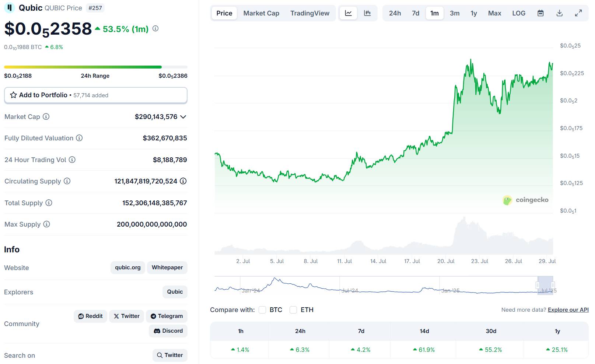
Task: Open info icon next to 121,847,819,720,524 value
Action: pos(183,181)
